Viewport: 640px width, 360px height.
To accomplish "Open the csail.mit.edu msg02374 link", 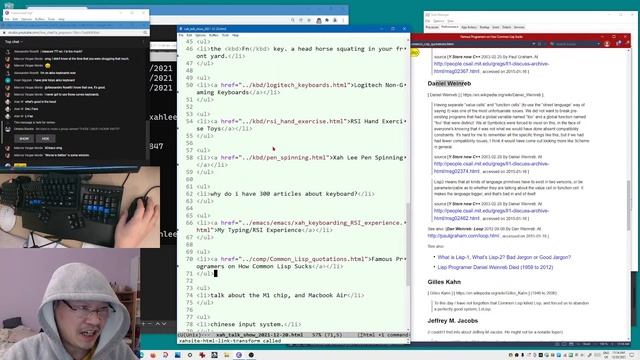I will [x=491, y=167].
